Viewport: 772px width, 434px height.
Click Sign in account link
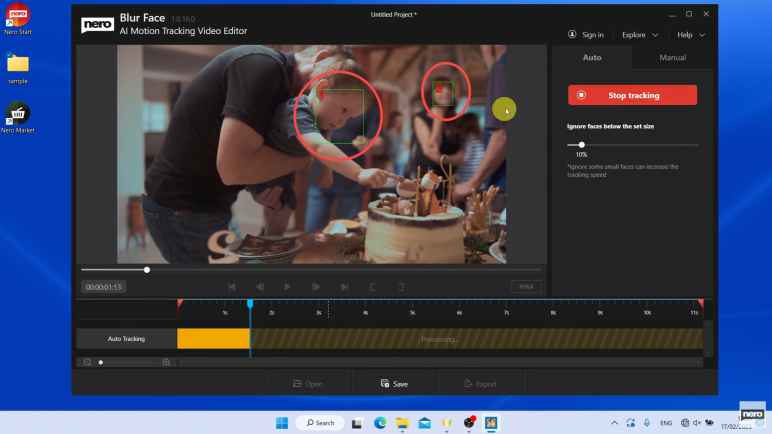pyautogui.click(x=586, y=34)
